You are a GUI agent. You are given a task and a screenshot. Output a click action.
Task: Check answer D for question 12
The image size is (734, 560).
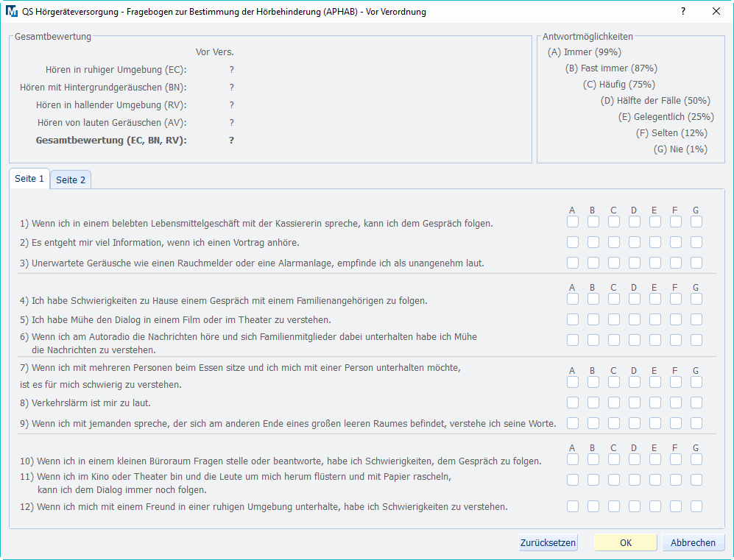click(x=635, y=506)
